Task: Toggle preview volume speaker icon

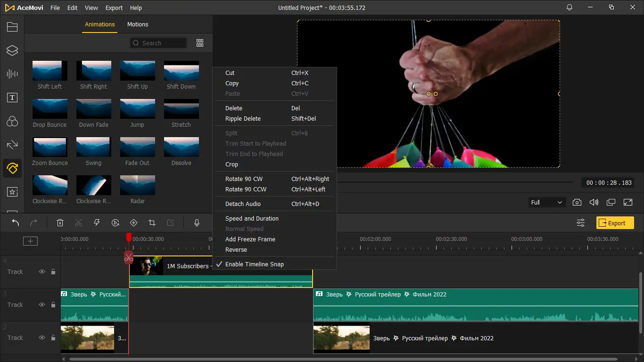Action: (594, 202)
